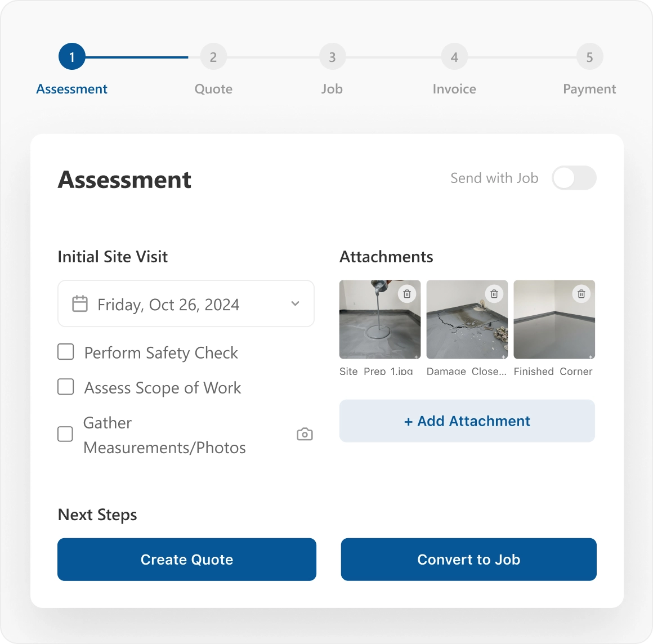Click the Add Attachment button
653x644 pixels.
point(467,421)
